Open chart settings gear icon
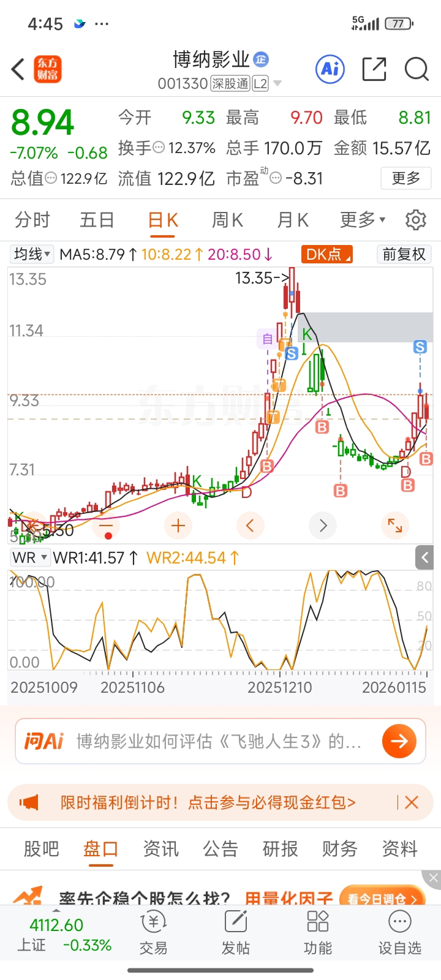 coord(416,220)
